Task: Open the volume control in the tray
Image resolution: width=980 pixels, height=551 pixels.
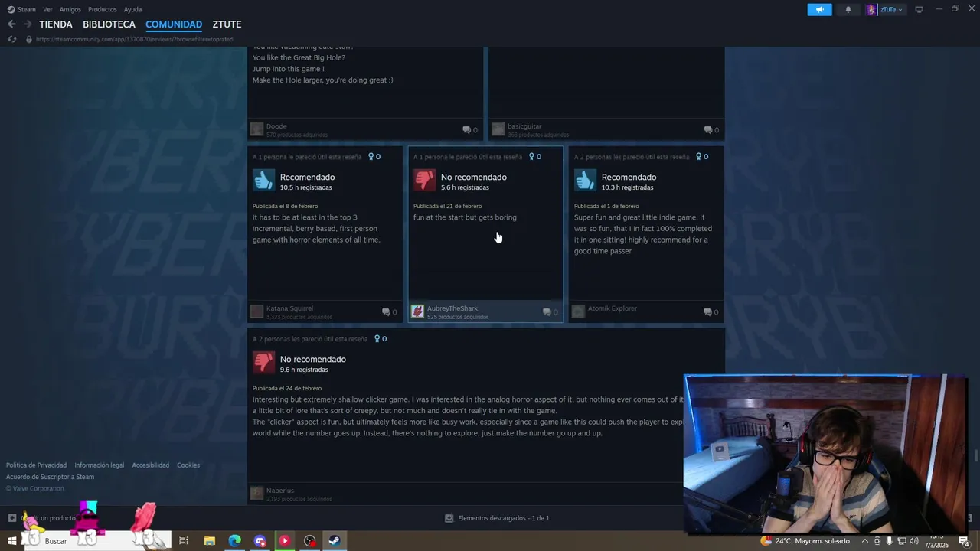Action: click(x=913, y=541)
